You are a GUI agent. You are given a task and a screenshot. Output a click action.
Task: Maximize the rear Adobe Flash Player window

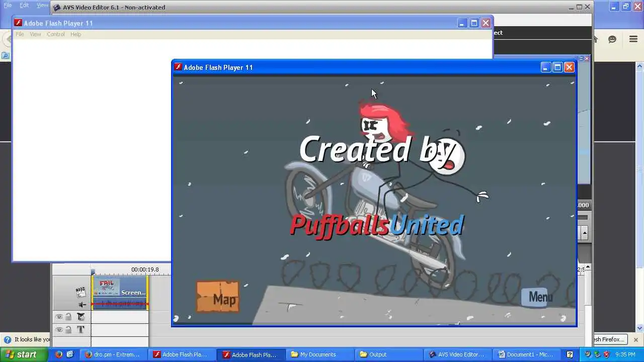(474, 23)
